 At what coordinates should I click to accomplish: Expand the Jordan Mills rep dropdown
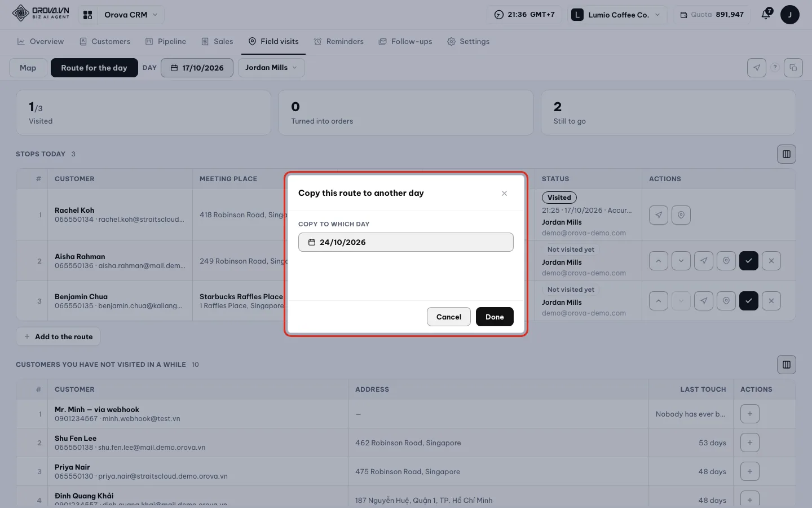pyautogui.click(x=271, y=68)
